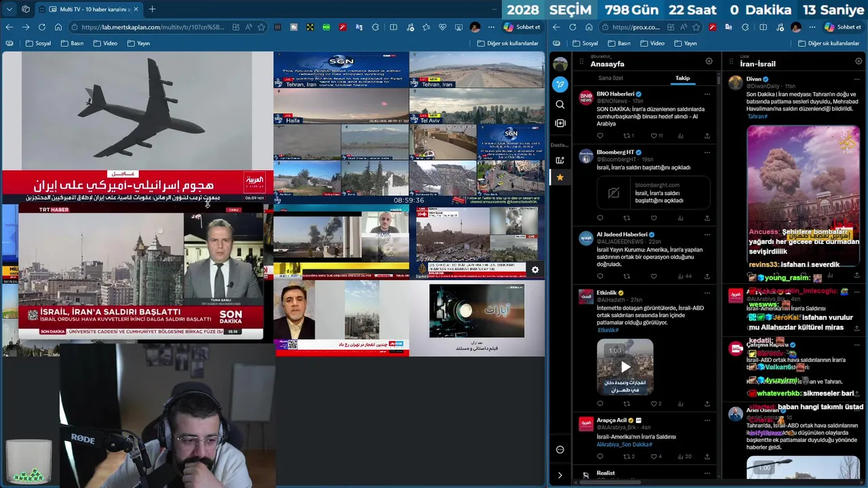
Task: Reply to BNO Haberleri post
Action: click(x=599, y=136)
